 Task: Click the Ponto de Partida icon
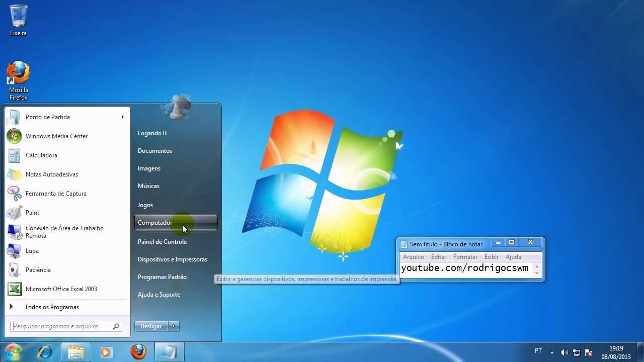[14, 117]
